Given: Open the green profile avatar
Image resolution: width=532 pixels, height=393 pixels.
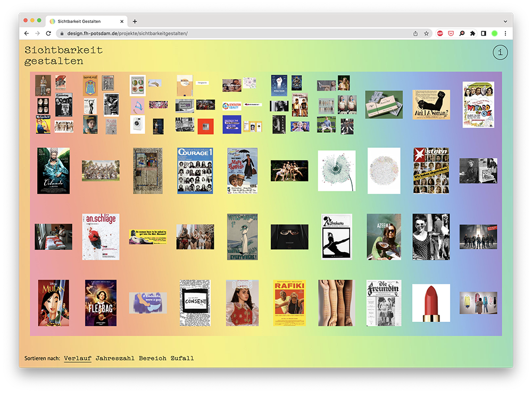Looking at the screenshot, I should click(x=494, y=34).
